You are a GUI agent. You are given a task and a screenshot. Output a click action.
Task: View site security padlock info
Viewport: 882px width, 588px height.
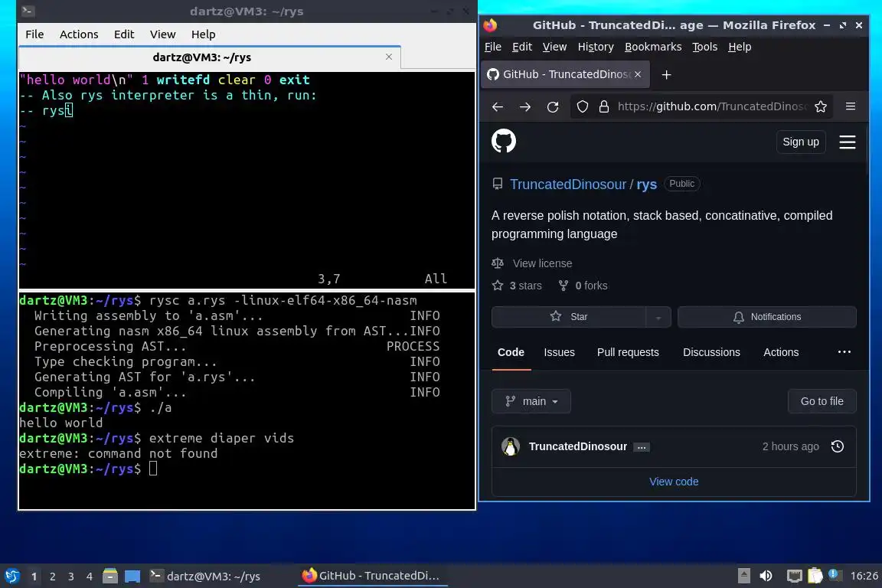[x=604, y=106]
